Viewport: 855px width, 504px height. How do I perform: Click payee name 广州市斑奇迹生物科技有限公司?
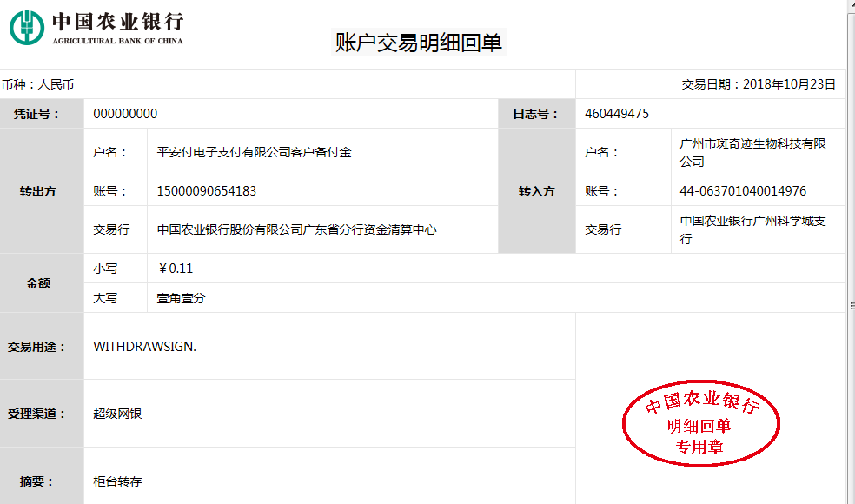click(753, 152)
